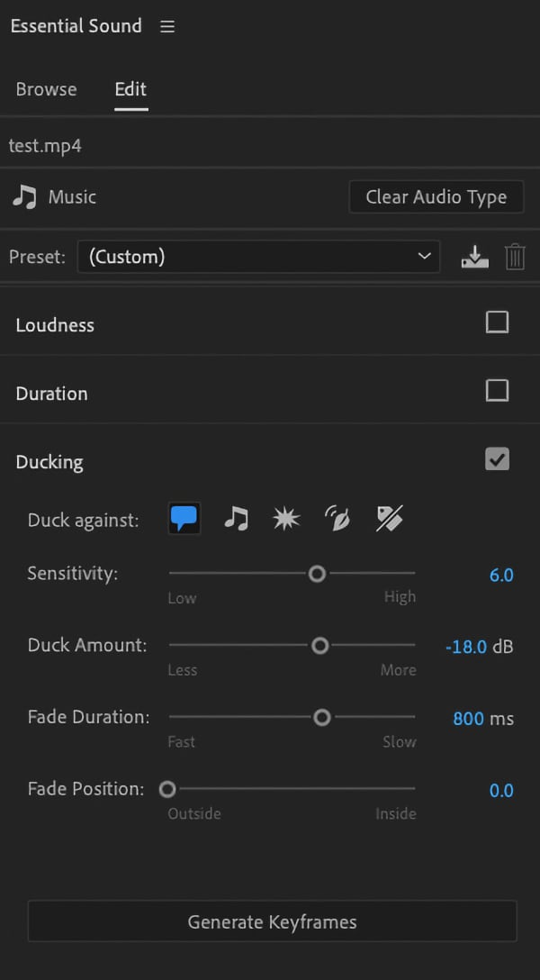Screen dimensions: 540x980
Task: Switch to the Browse tab
Action: (46, 89)
